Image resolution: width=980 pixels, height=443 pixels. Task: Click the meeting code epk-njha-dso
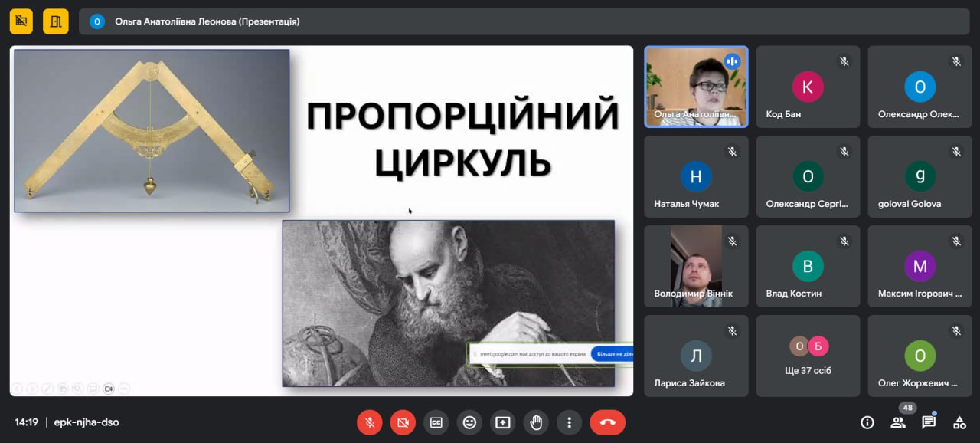pos(87,422)
